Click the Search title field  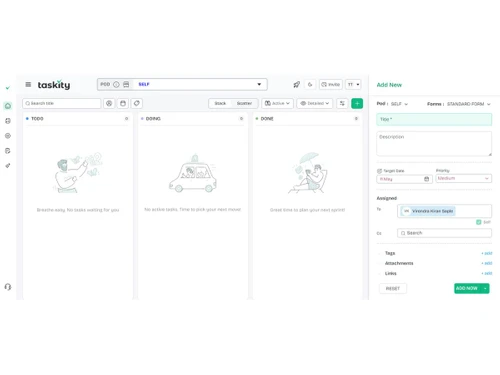tap(62, 103)
